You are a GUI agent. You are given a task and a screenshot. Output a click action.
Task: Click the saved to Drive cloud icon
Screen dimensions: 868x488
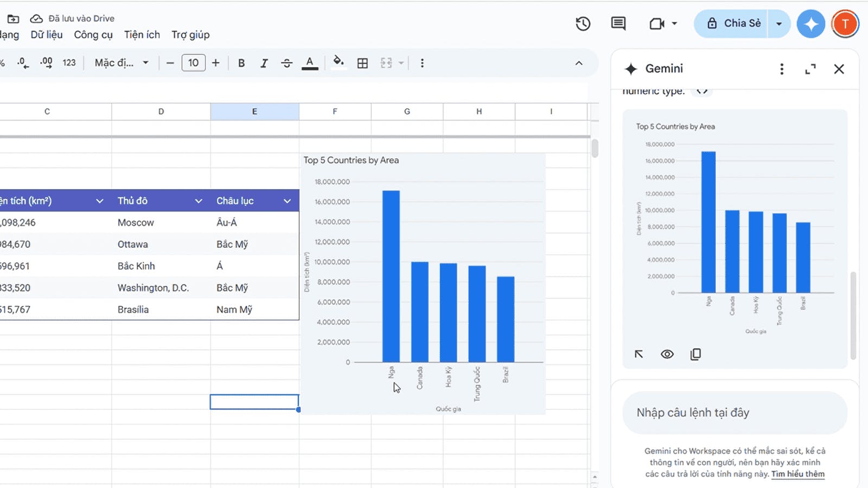[36, 18]
